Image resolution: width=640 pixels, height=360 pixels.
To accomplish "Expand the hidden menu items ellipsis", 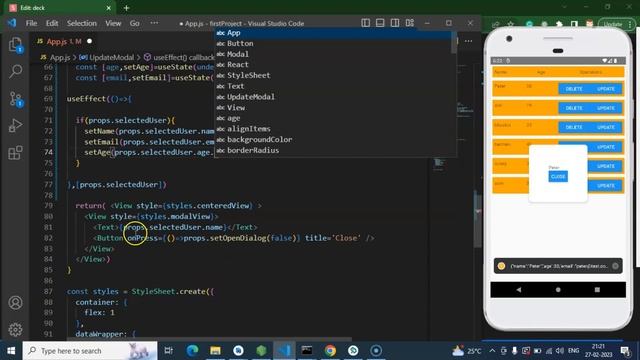I will (154, 23).
